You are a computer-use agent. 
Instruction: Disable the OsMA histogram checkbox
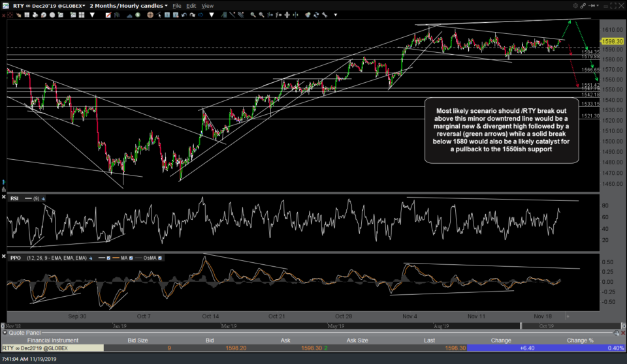(x=161, y=259)
